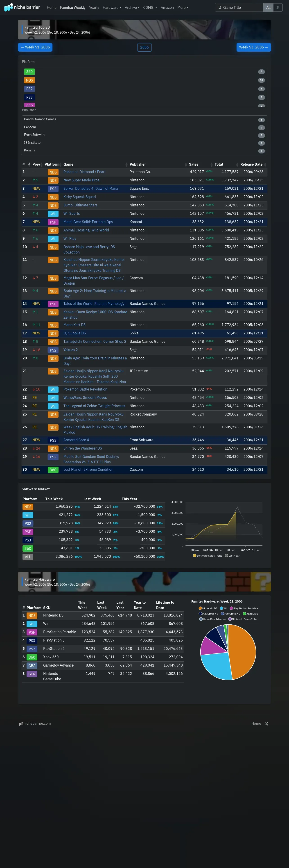Click the ALL badge in Software Market
Image resolution: width=289 pixels, height=868 pixels.
[x=28, y=557]
